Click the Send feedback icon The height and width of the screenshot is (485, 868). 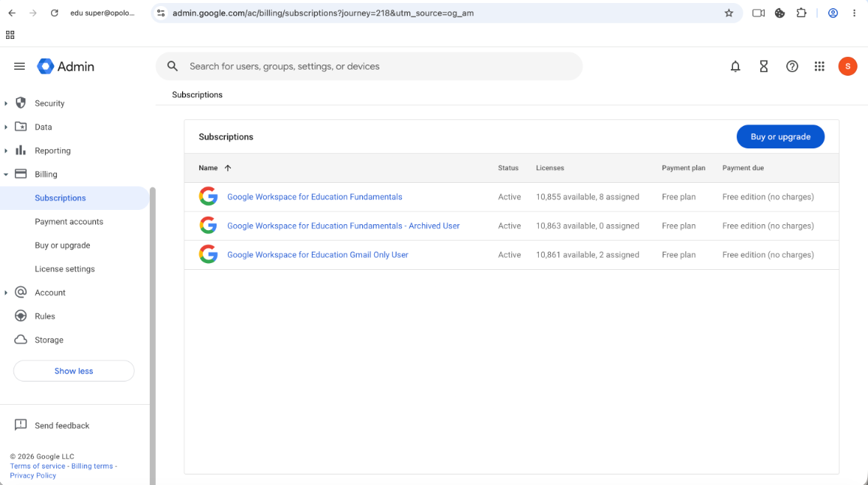tap(20, 424)
